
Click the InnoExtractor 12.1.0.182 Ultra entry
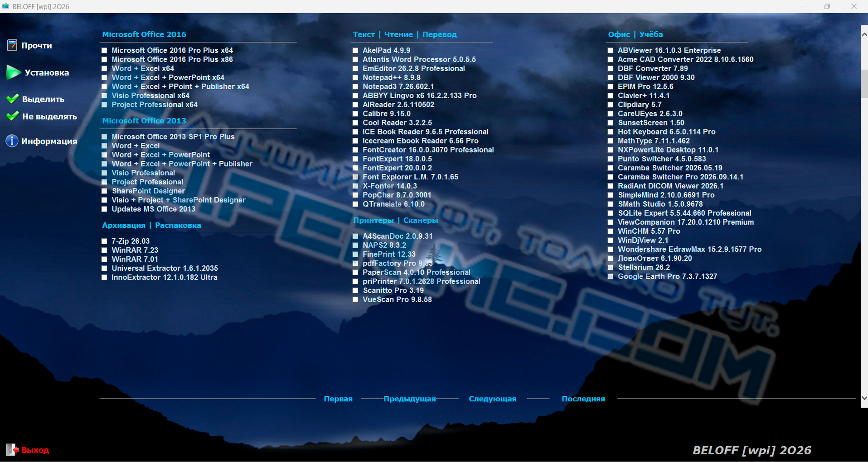pyautogui.click(x=164, y=277)
